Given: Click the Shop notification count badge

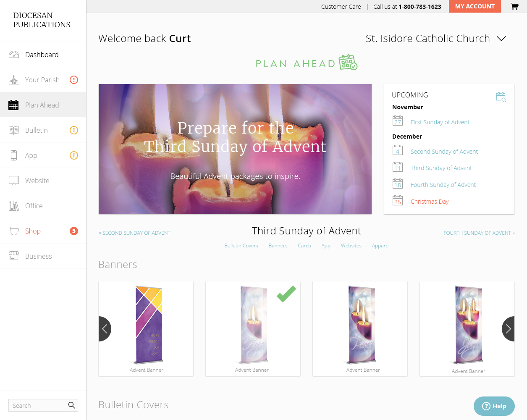Looking at the screenshot, I should (x=74, y=231).
